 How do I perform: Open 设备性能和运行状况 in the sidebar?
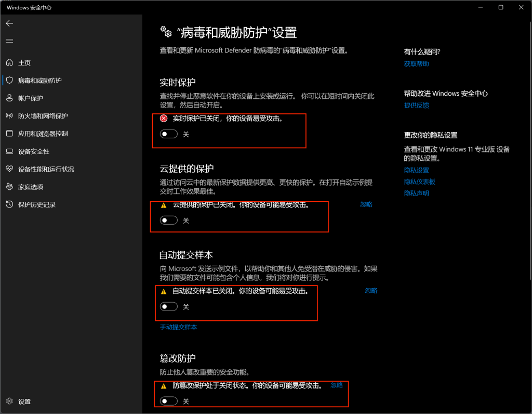[x=46, y=169]
